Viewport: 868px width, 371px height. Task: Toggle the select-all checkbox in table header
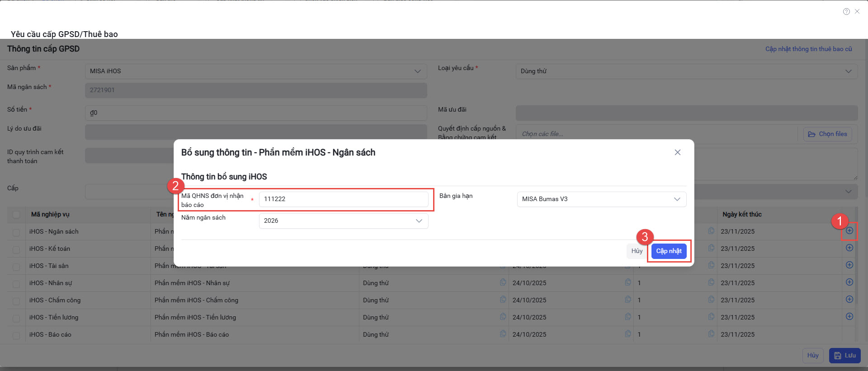coord(16,215)
